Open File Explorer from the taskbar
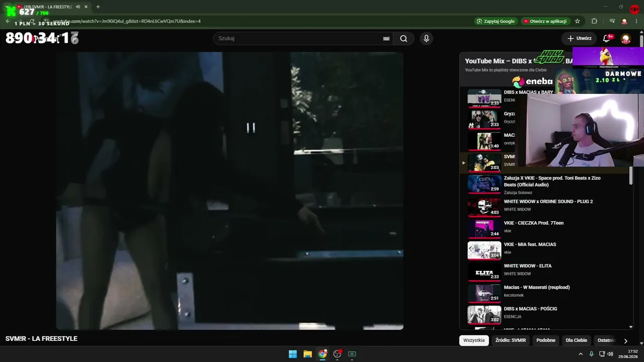Screen dimensions: 644x362 click(x=307, y=354)
